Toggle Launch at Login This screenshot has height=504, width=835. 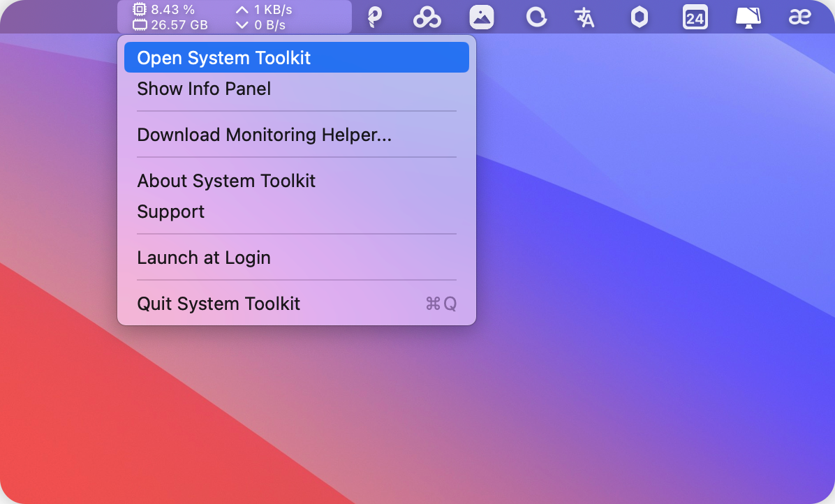(297, 258)
